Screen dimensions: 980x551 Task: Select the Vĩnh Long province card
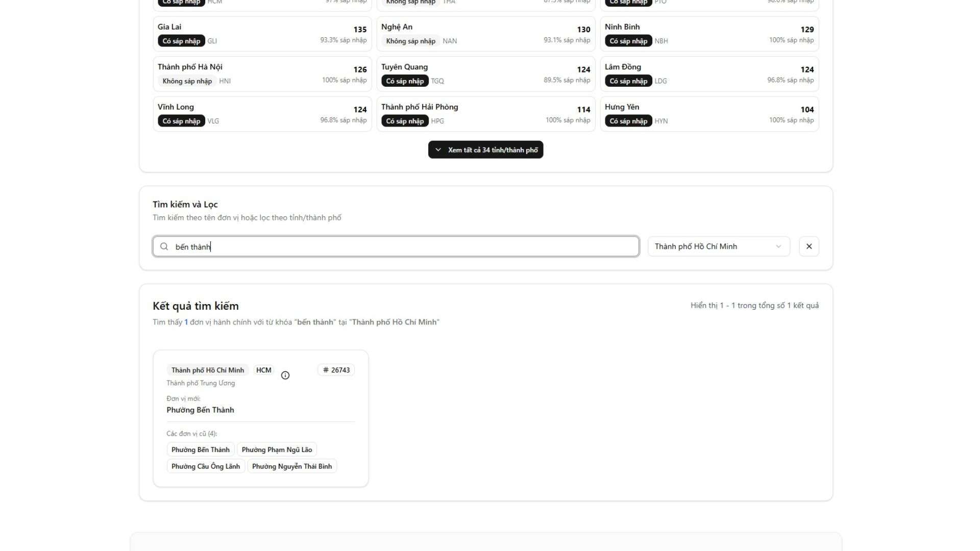[x=262, y=114]
